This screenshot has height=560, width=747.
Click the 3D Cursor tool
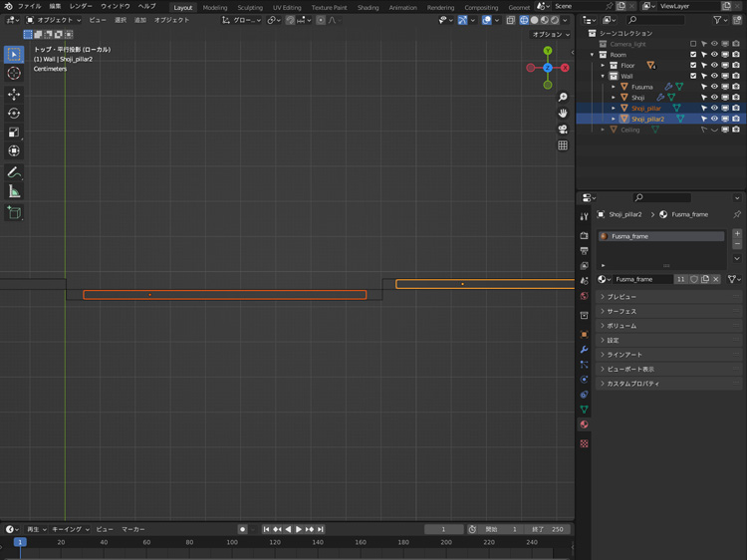tap(14, 73)
